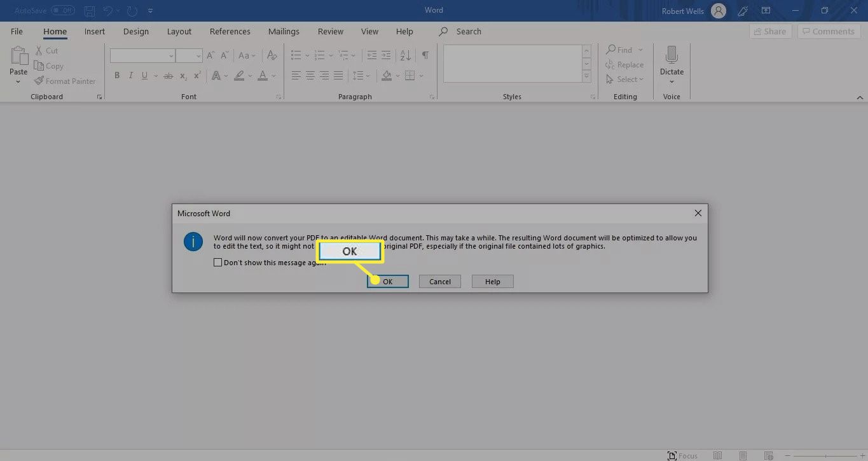
Task: Click the Multilevel List icon
Action: pos(344,56)
